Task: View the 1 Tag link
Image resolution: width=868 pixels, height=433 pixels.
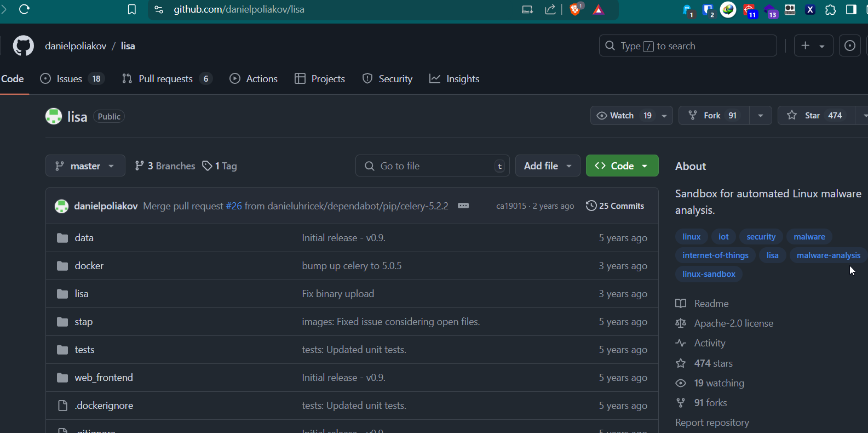Action: point(220,166)
